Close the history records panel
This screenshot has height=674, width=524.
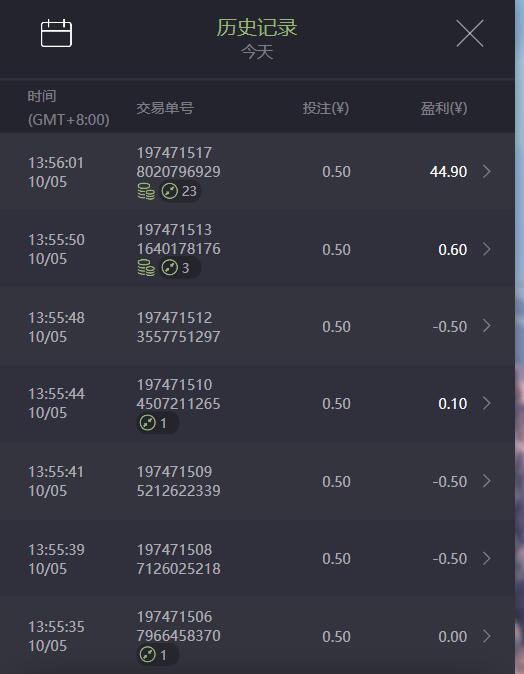[470, 33]
